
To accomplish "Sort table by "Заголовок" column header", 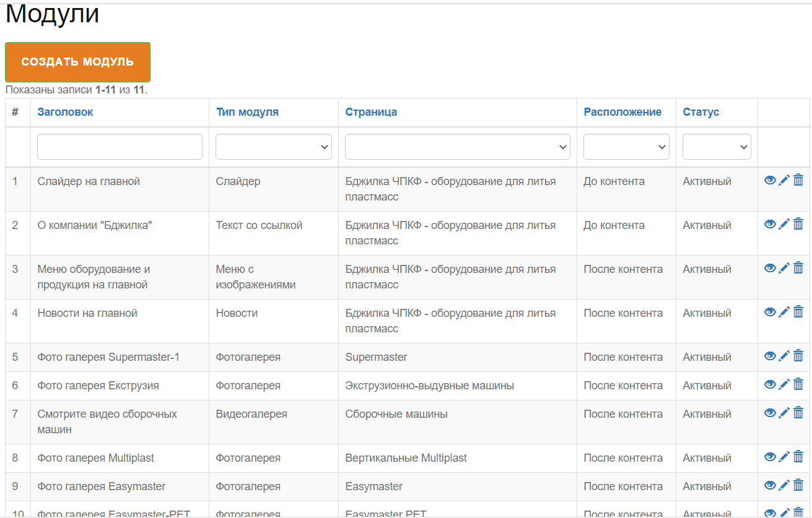I will (65, 112).
